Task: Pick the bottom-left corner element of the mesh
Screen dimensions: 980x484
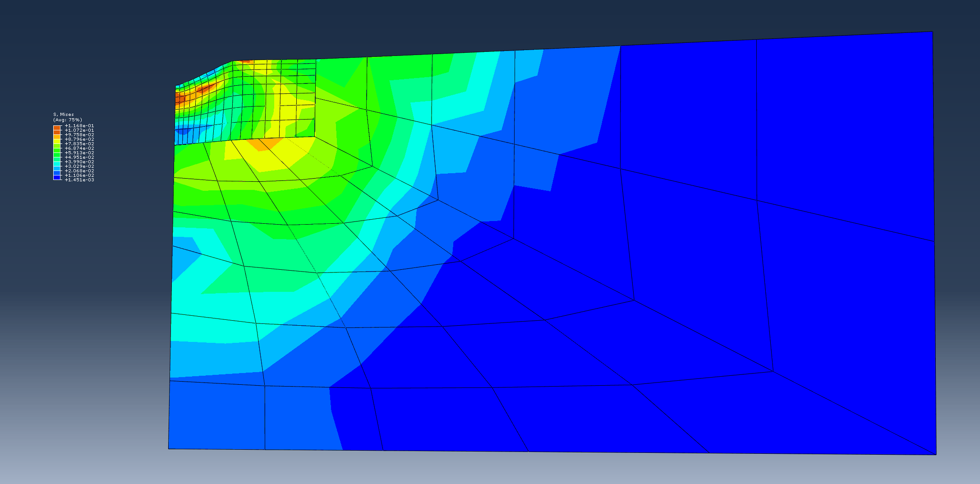Action: pos(216,415)
